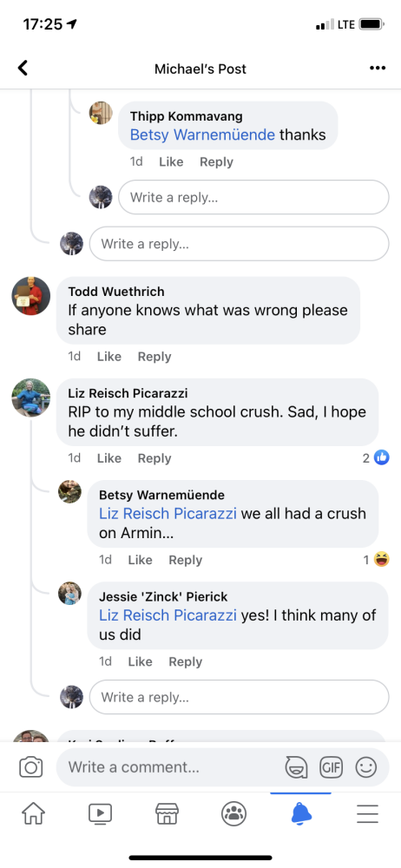
Task: Open the emoji smiley picker
Action: click(x=365, y=767)
